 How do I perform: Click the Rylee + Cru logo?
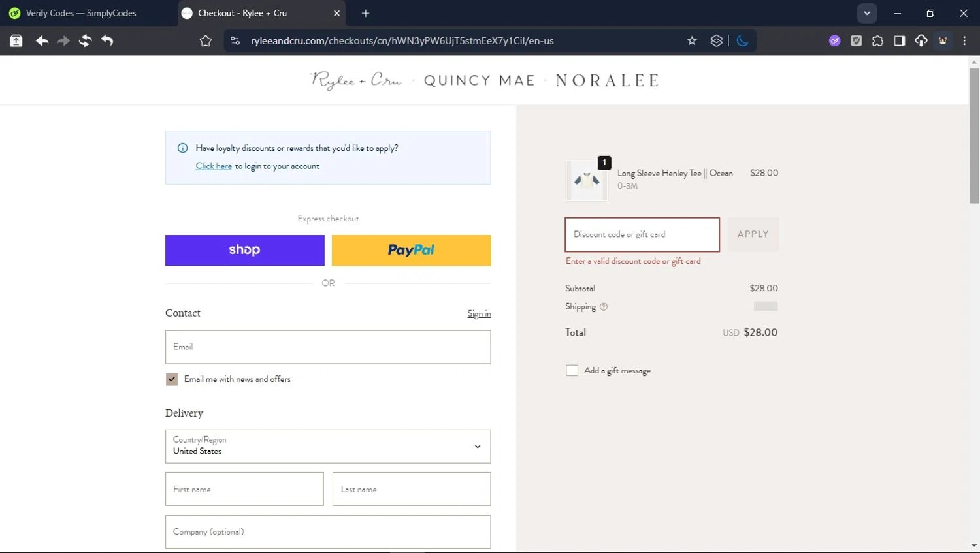pos(356,80)
